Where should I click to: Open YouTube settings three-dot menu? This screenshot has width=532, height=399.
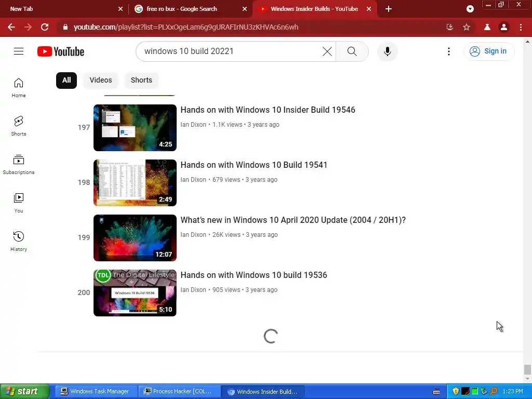(x=448, y=51)
